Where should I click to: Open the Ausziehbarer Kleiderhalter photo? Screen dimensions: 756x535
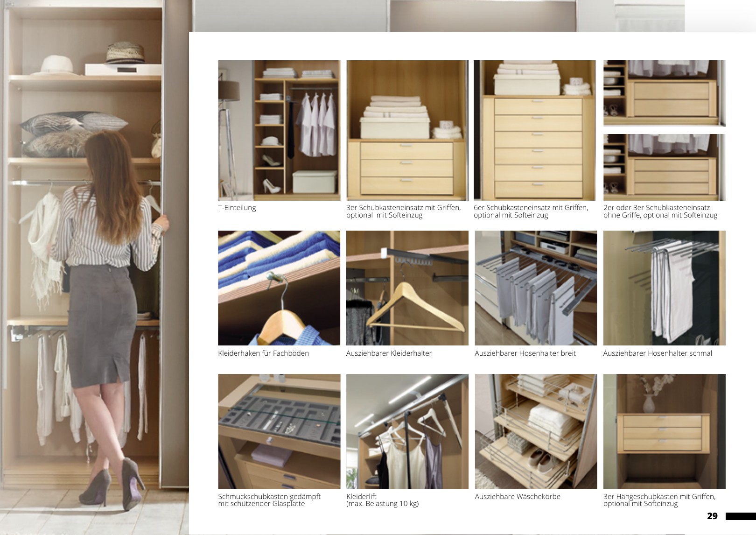[x=407, y=288]
